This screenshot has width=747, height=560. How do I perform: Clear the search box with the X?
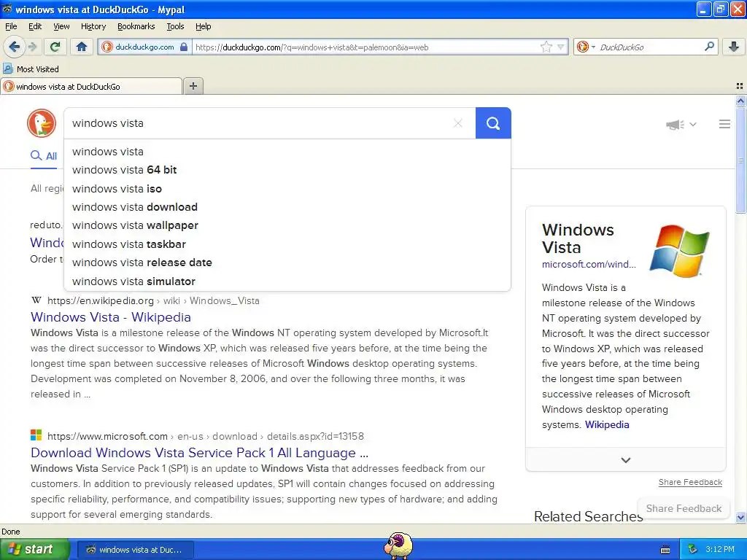pyautogui.click(x=458, y=123)
